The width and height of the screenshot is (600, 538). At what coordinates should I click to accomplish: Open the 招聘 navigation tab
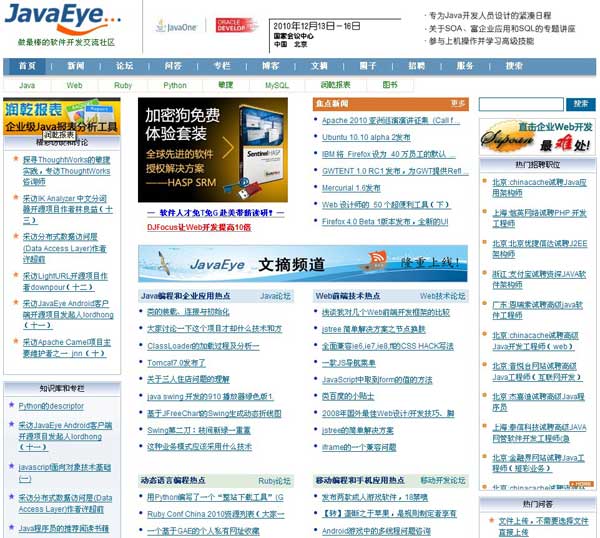click(x=416, y=66)
